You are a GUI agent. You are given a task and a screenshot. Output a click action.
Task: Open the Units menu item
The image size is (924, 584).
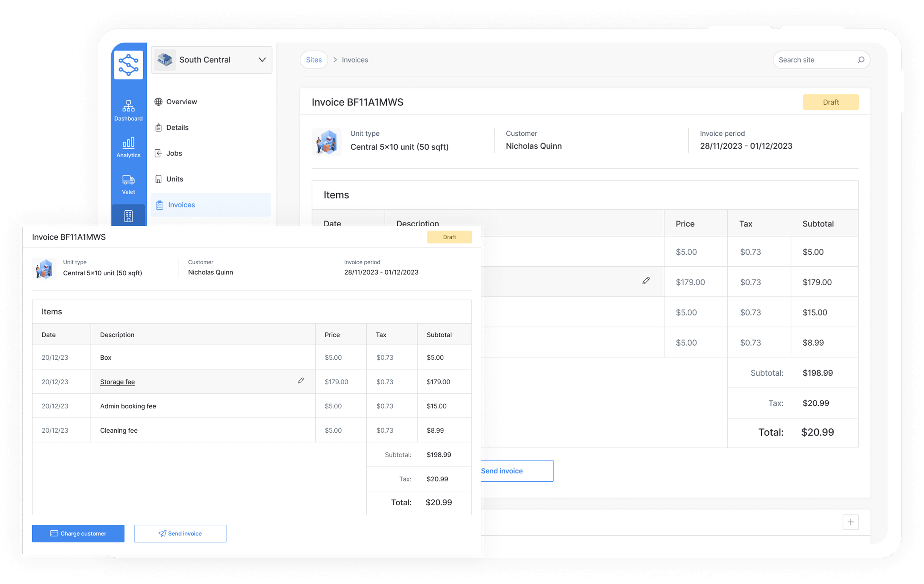(174, 179)
